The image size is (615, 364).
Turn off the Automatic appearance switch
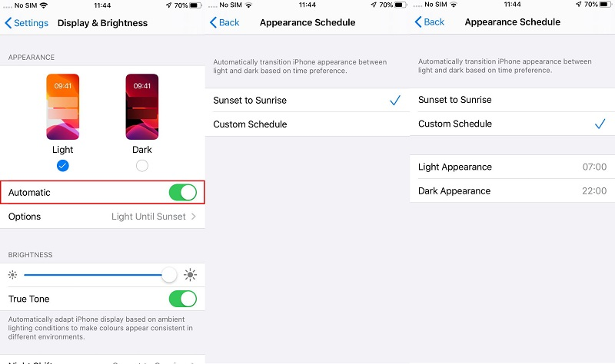183,193
